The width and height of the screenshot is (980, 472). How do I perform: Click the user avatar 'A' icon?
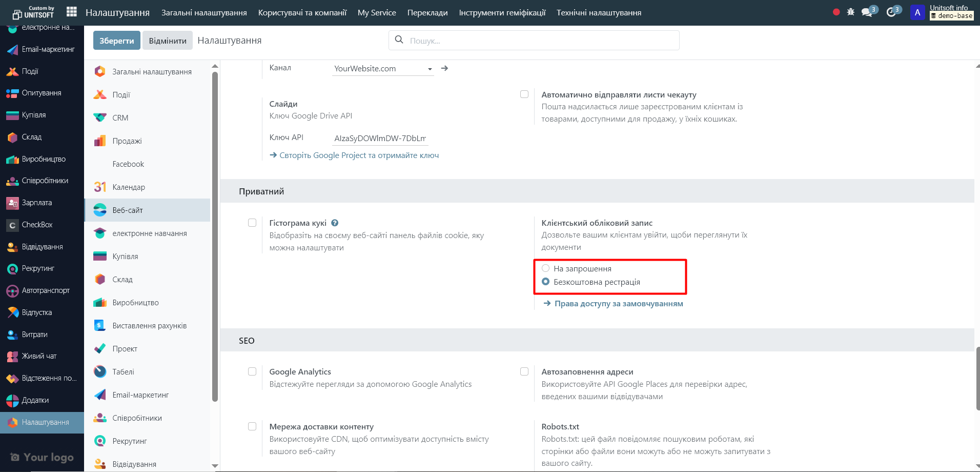click(x=917, y=12)
